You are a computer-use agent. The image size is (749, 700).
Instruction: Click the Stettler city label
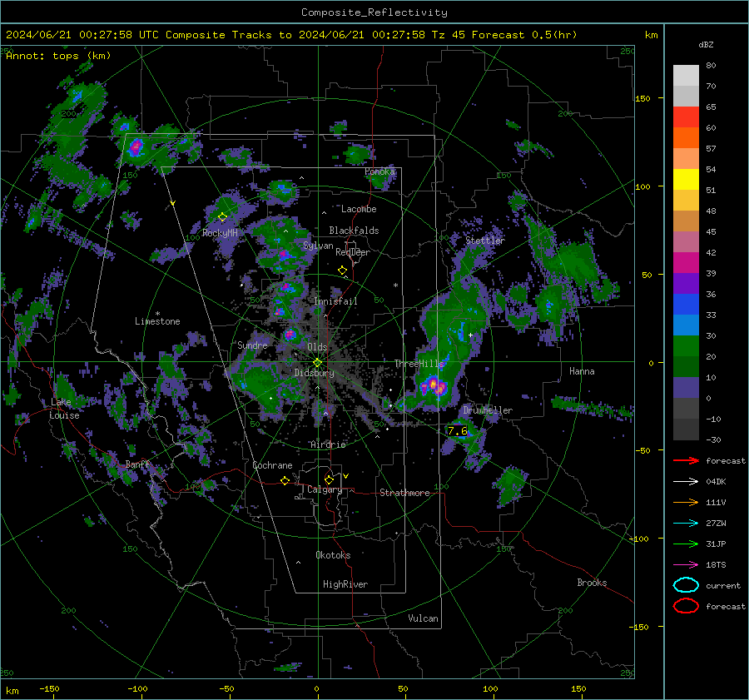(485, 241)
